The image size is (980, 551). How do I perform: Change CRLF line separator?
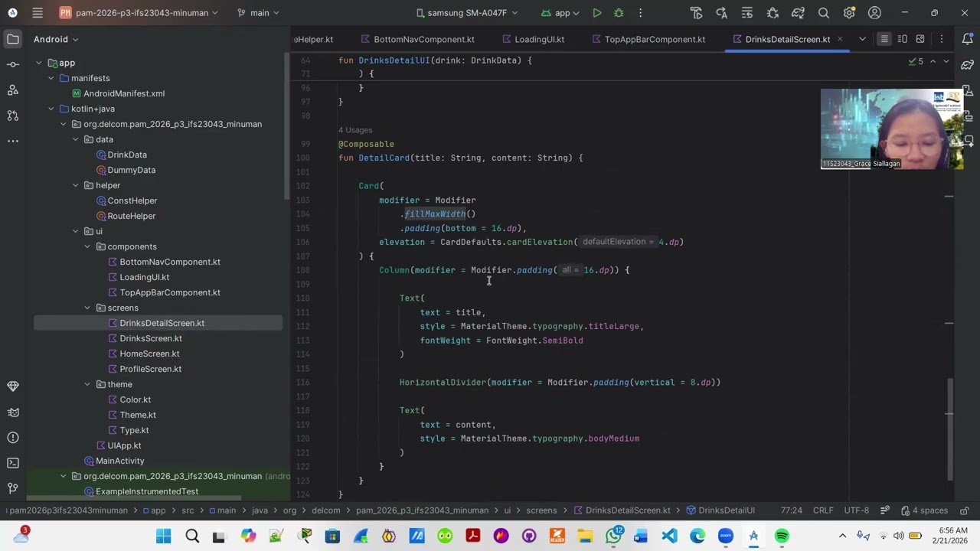point(823,510)
